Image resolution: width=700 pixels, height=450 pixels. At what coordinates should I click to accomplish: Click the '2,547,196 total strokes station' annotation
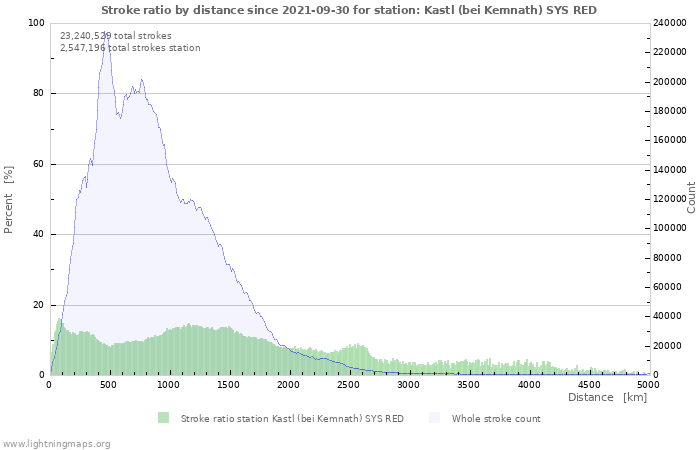(130, 48)
